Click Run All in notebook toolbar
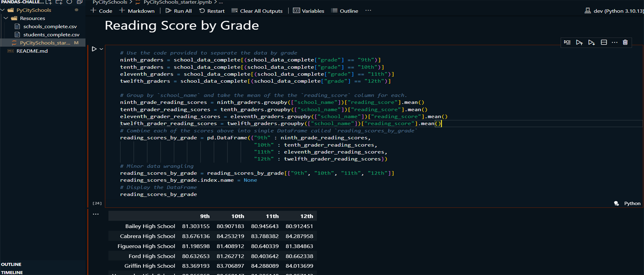Viewport: 644px width, 275px height. 178,11
